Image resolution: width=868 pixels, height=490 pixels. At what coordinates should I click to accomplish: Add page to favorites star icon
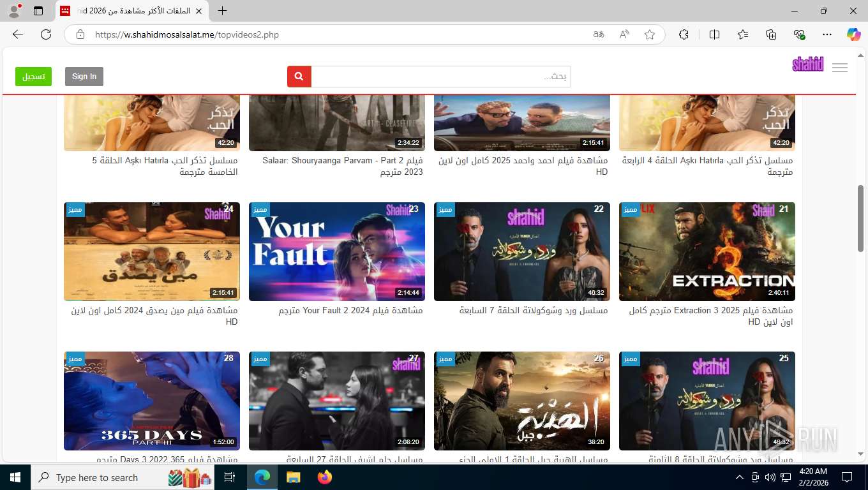[x=650, y=34]
